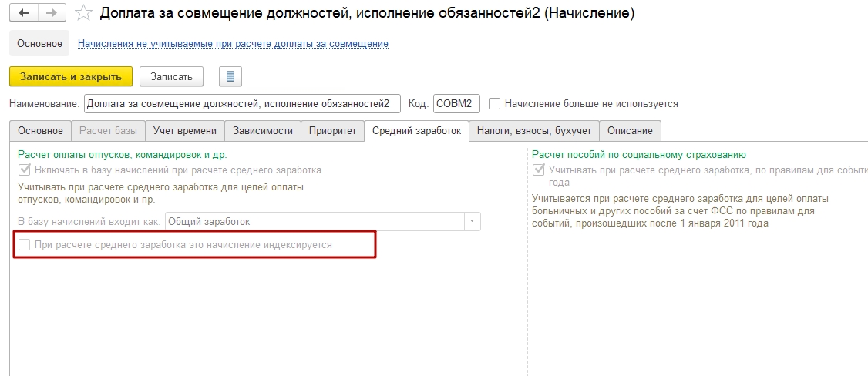Open the 'Зависимости' tab
This screenshot has width=868, height=376.
tap(262, 131)
